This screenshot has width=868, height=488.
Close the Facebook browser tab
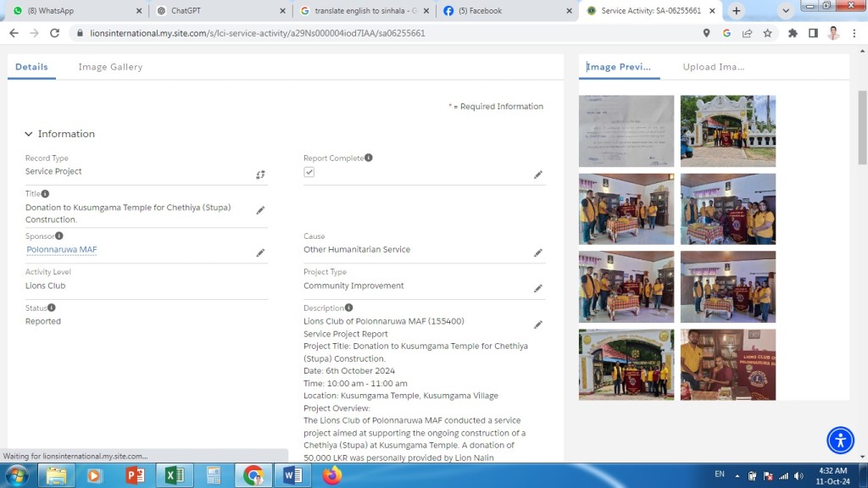[x=569, y=10]
